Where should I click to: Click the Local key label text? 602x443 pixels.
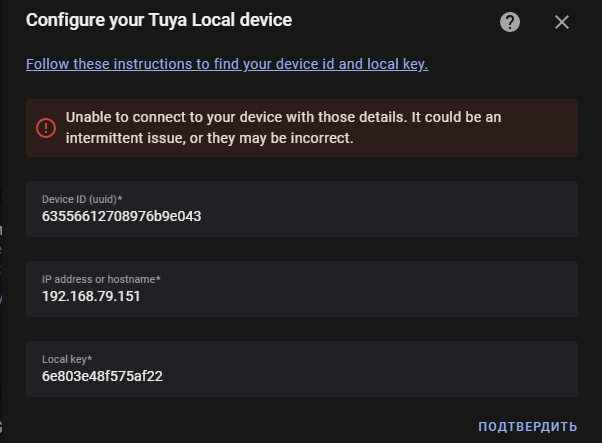pyautogui.click(x=67, y=359)
